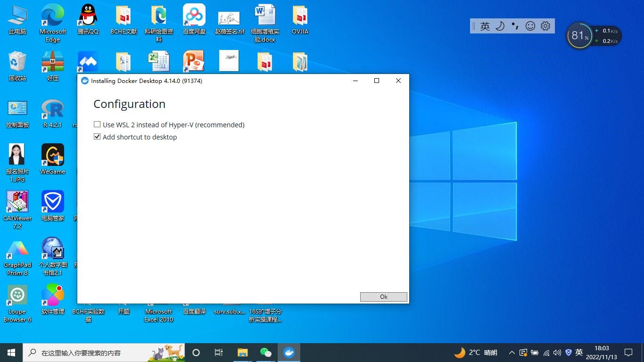This screenshot has width=644, height=362.
Task: Select BCHE文献 folder on desktop
Action: 124,20
